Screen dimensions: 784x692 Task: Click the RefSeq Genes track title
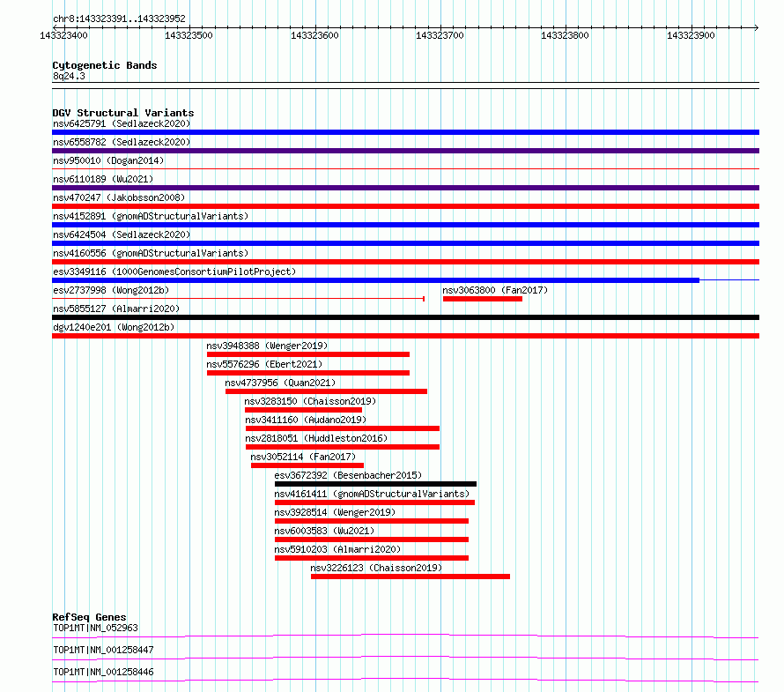(90, 617)
